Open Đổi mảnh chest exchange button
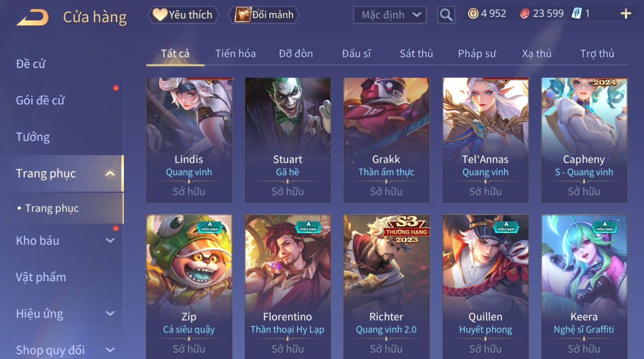Screen dimensions: 644x359 click(x=264, y=15)
